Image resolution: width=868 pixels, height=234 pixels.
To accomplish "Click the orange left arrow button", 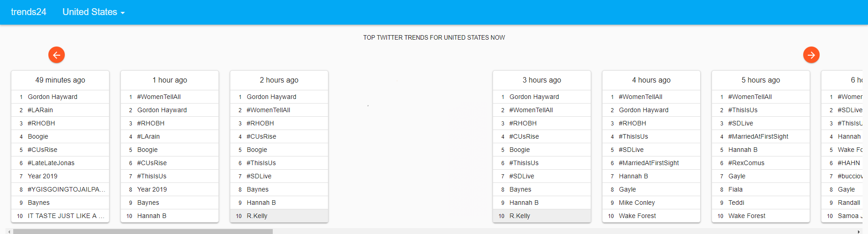I will point(57,55).
